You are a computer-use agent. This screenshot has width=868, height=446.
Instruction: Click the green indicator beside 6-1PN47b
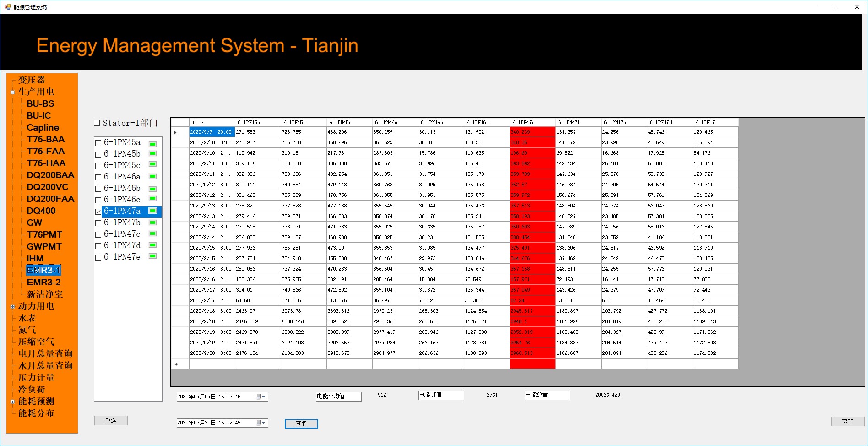click(153, 223)
